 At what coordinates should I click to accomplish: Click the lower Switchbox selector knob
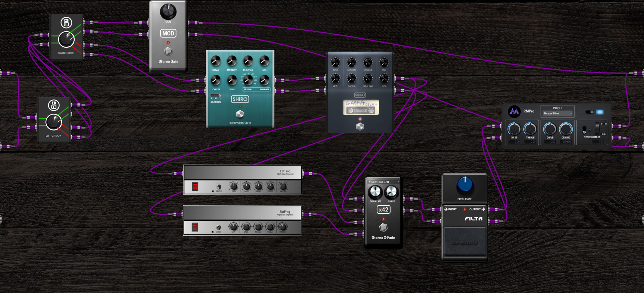[x=54, y=122]
